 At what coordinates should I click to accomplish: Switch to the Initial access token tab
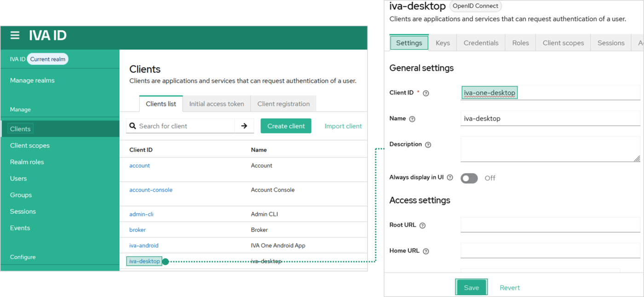pyautogui.click(x=217, y=104)
